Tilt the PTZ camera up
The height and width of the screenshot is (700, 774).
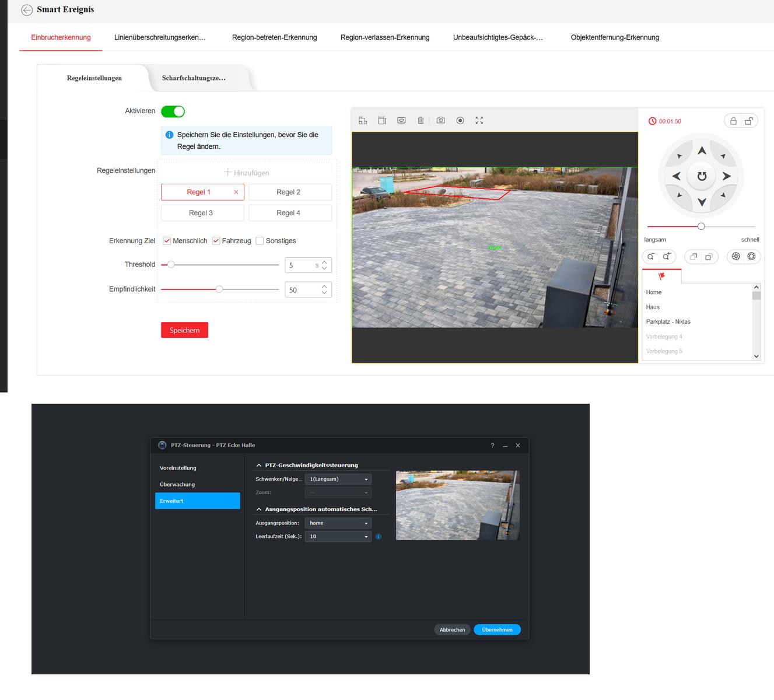click(702, 151)
